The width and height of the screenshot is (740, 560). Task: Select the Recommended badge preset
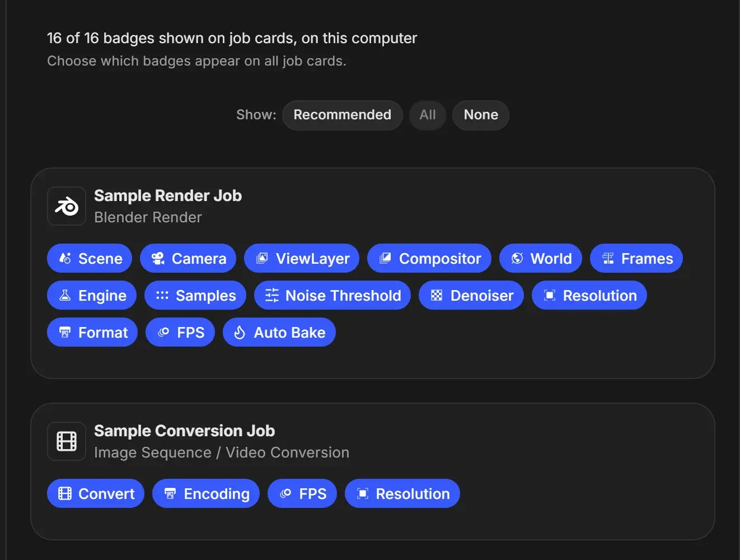[343, 115]
